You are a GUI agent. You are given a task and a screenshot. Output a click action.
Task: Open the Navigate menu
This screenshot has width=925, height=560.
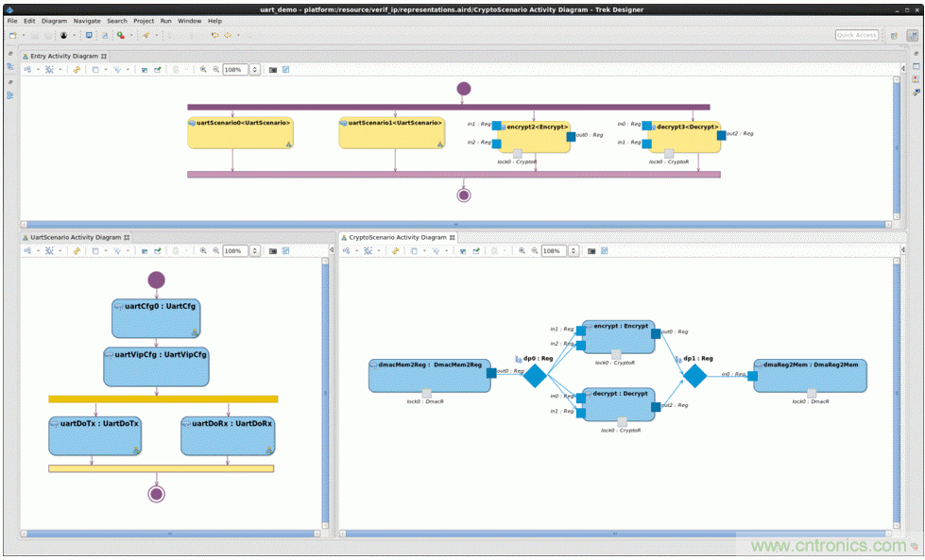(x=87, y=20)
